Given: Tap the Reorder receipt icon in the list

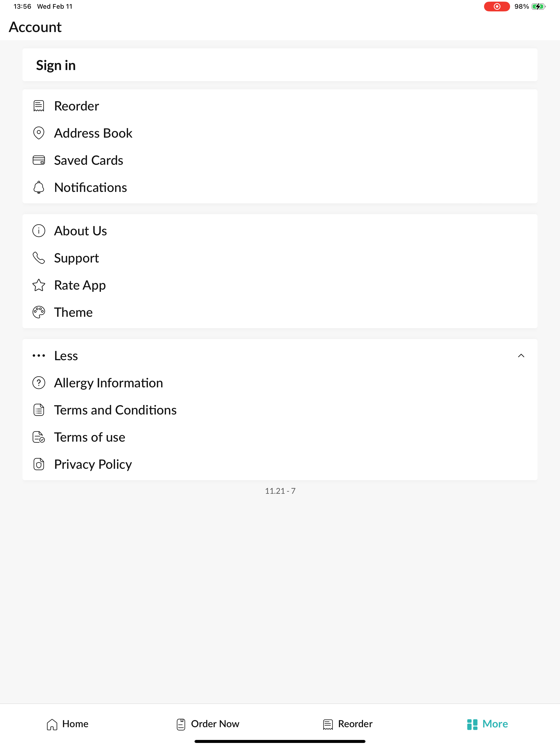Looking at the screenshot, I should pos(39,106).
